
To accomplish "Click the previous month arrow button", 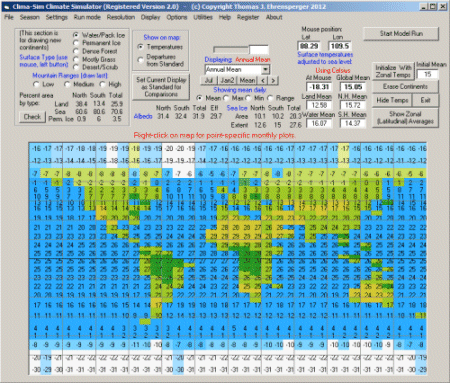I will [263, 81].
